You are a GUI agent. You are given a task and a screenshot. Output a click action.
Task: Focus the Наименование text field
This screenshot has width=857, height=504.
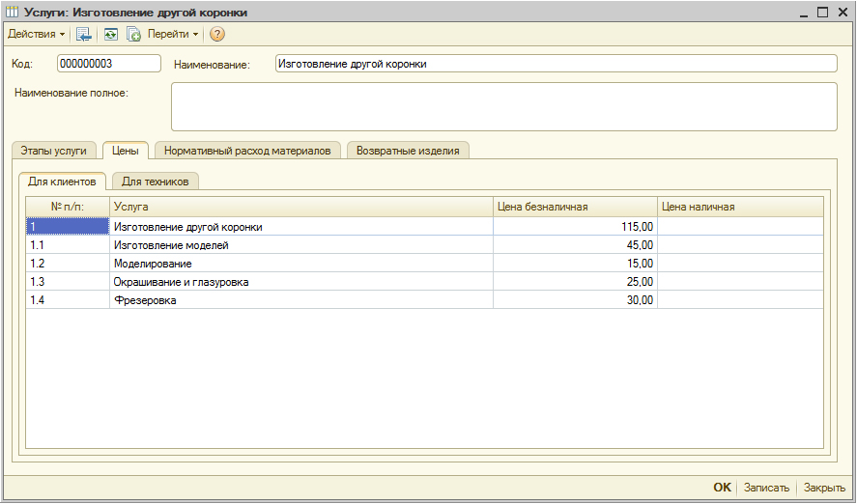coord(555,64)
